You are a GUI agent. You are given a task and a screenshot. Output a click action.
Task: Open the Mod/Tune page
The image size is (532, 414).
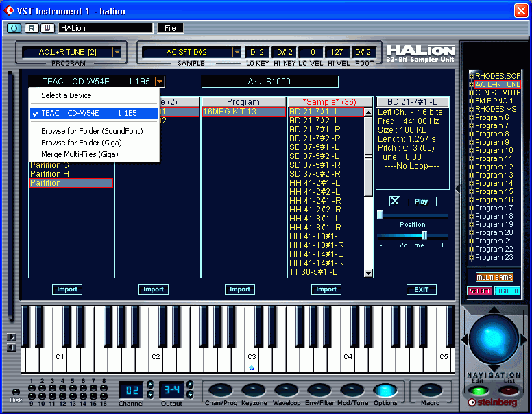click(352, 391)
